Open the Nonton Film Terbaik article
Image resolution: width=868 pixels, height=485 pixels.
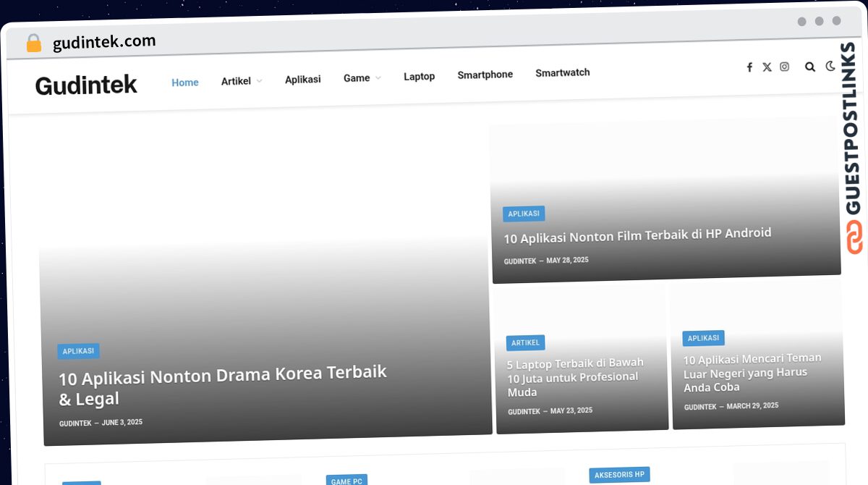[x=637, y=232]
